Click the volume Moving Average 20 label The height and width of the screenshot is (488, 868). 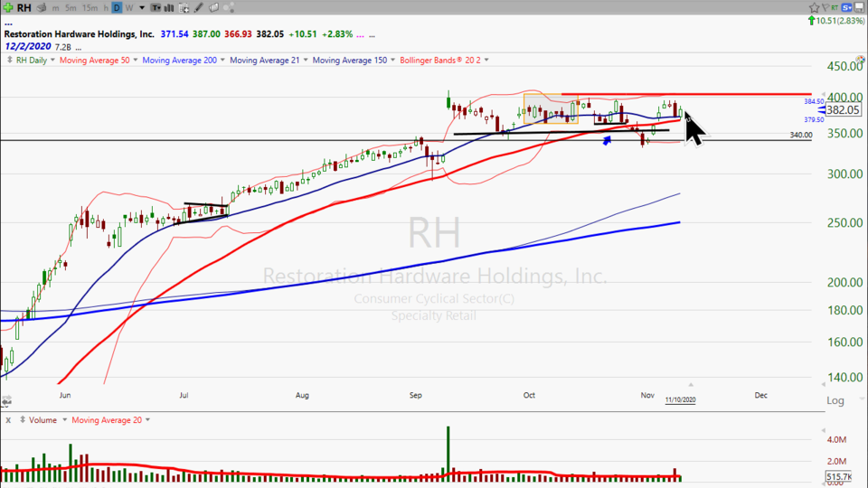[107, 420]
